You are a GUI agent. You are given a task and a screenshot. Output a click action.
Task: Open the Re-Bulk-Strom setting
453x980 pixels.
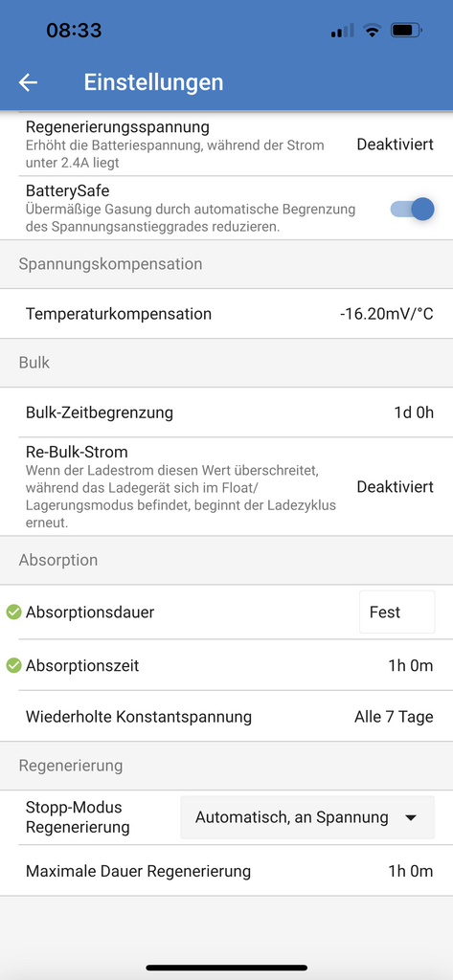click(226, 486)
